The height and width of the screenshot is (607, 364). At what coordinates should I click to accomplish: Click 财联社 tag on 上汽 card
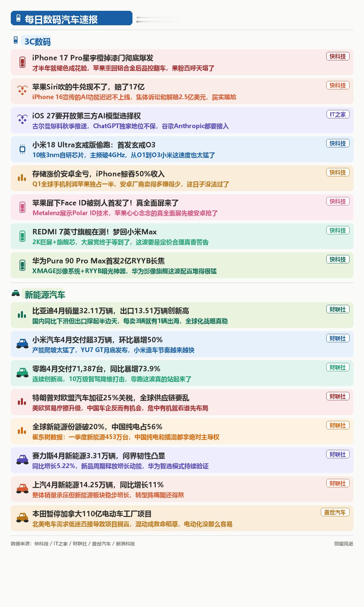point(338,483)
